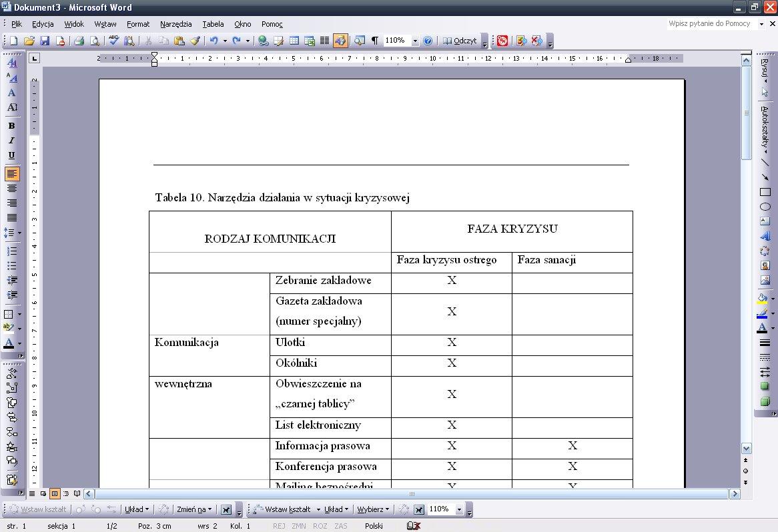Viewport: 778px width, 532px height.
Task: Redo the last undone action
Action: tap(237, 41)
